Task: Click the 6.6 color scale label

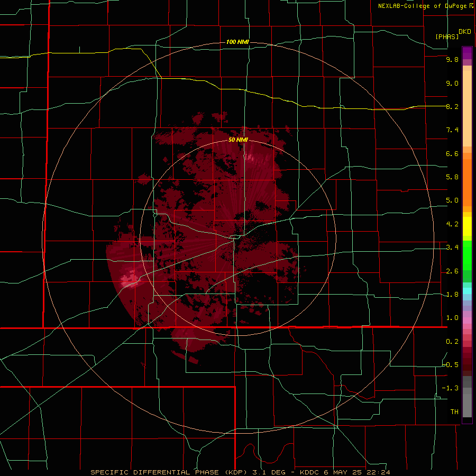Action: (x=452, y=153)
